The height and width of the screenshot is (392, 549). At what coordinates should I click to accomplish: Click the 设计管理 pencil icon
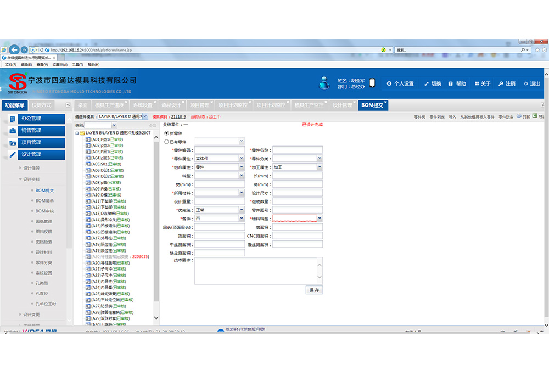pos(13,155)
